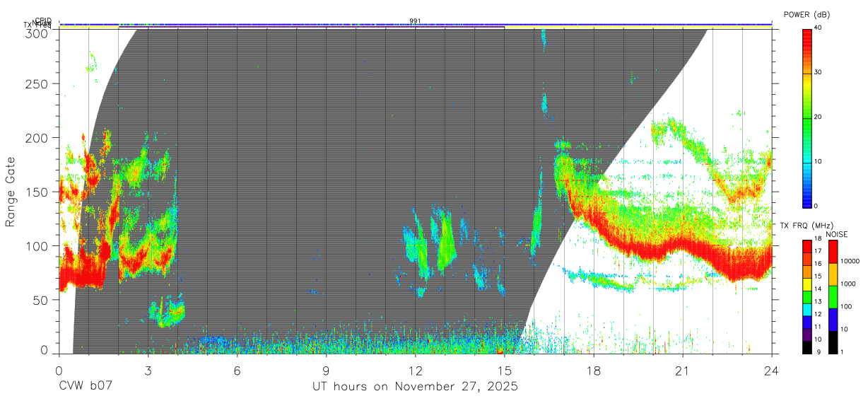
Task: Click the '10000' label on the NOISE legend
Action: (849, 262)
